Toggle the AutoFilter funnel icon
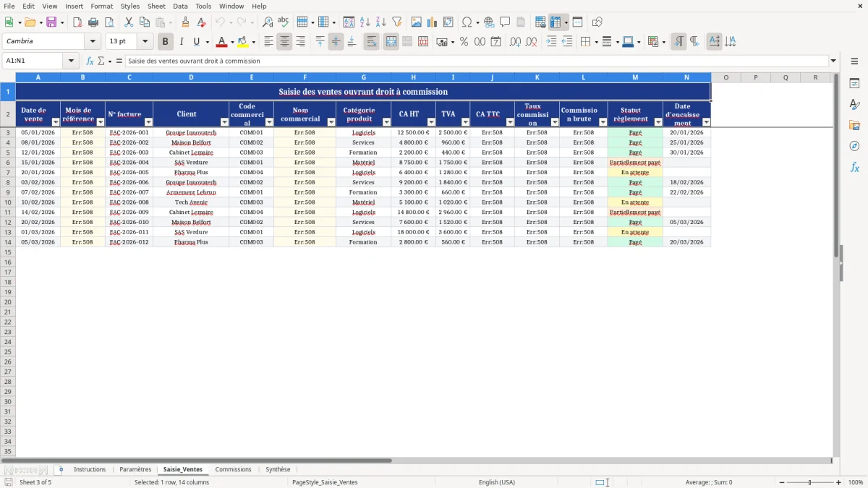The width and height of the screenshot is (868, 488). [397, 22]
